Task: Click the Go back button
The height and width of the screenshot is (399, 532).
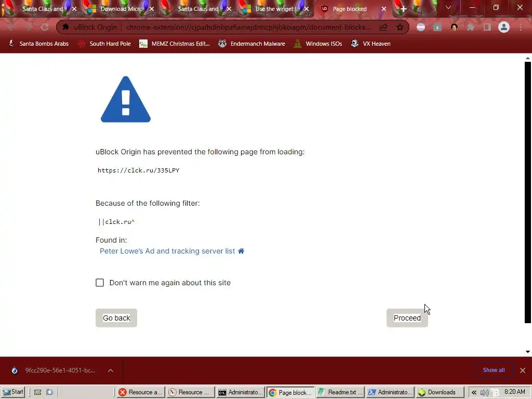Action: [x=116, y=318]
